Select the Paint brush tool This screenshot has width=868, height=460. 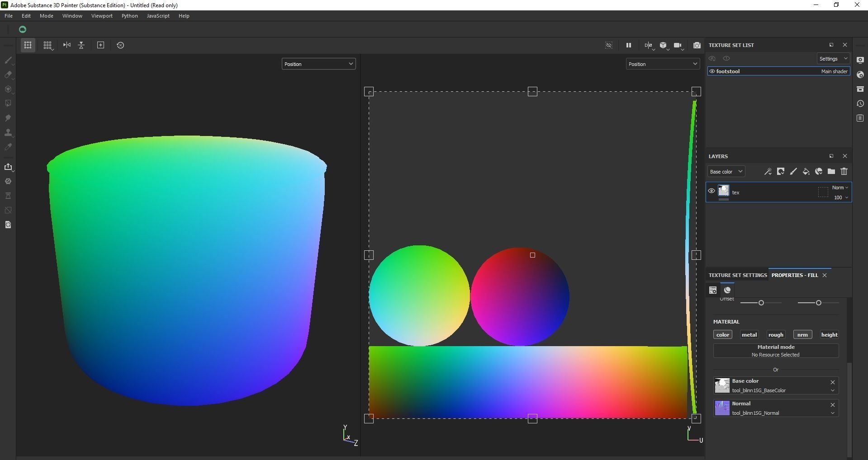[8, 60]
